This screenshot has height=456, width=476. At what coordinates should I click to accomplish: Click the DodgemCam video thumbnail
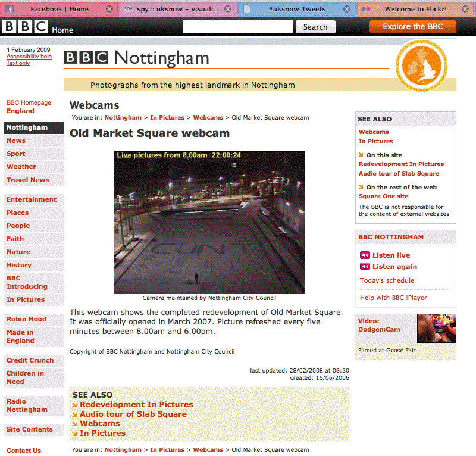[437, 329]
